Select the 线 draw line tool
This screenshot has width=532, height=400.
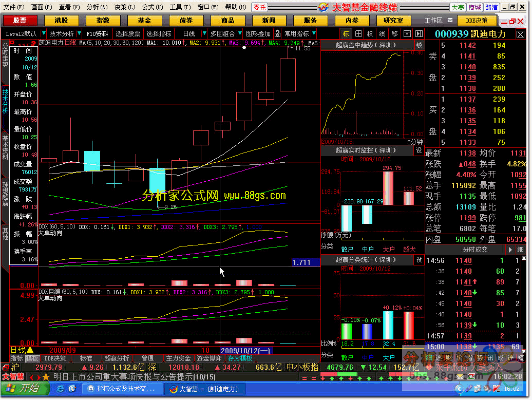[x=383, y=33]
